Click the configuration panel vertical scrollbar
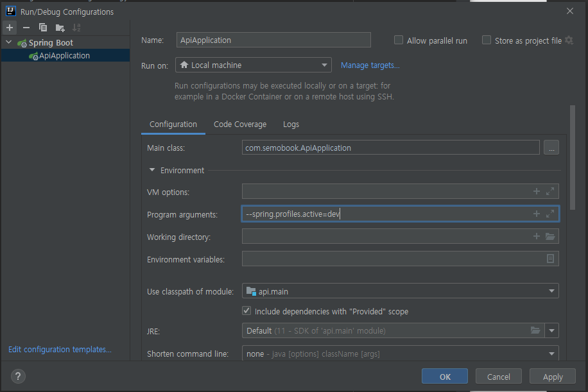 point(572,157)
